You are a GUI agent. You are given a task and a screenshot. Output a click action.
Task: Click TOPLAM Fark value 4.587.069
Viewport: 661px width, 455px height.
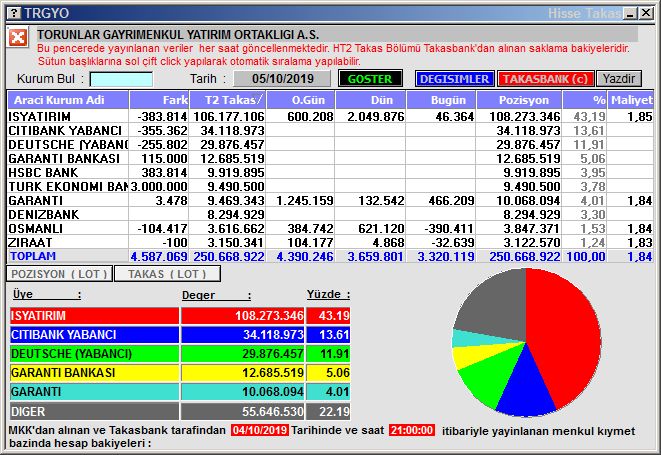coord(159,256)
